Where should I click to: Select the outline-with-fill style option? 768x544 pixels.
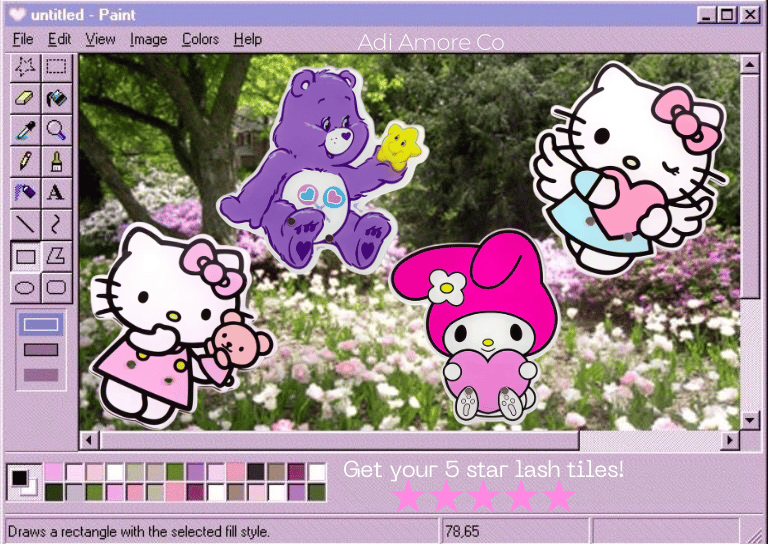(41, 349)
